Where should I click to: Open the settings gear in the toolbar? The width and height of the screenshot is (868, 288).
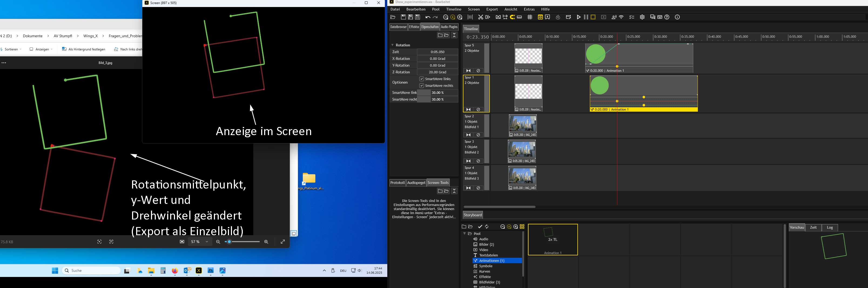(x=642, y=17)
